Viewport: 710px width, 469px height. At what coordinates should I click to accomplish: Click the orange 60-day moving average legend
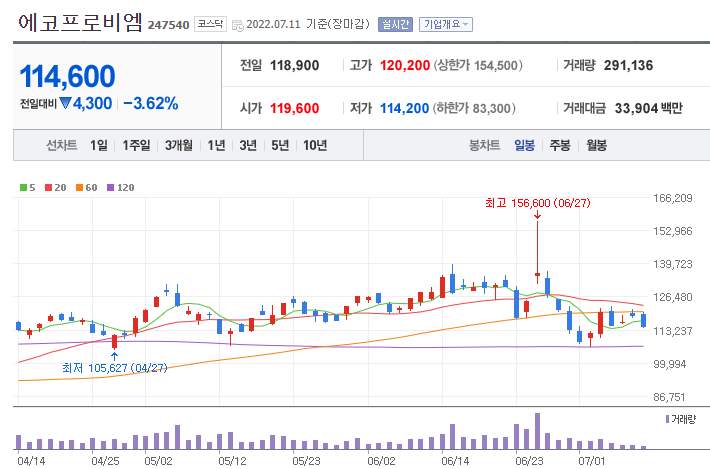click(86, 187)
